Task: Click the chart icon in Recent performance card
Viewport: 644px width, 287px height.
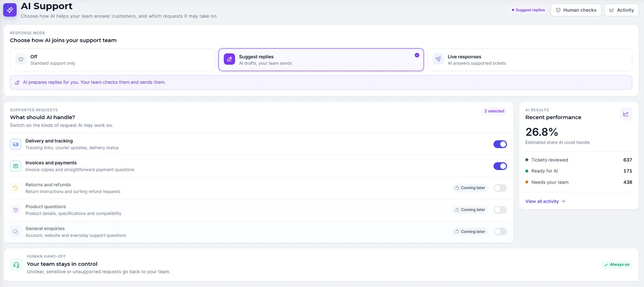Action: [626, 114]
